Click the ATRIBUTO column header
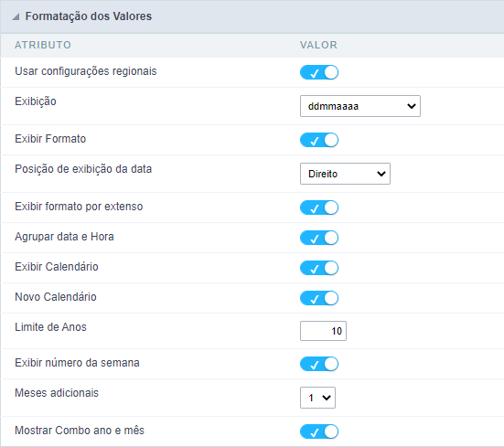Image resolution: width=504 pixels, height=447 pixels. [x=43, y=45]
